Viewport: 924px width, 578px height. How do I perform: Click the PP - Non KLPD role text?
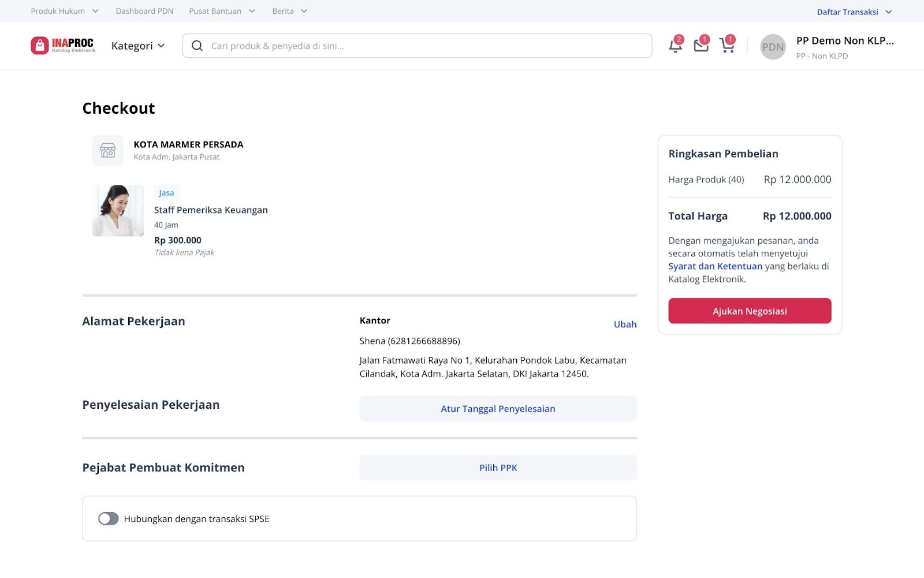pyautogui.click(x=822, y=56)
